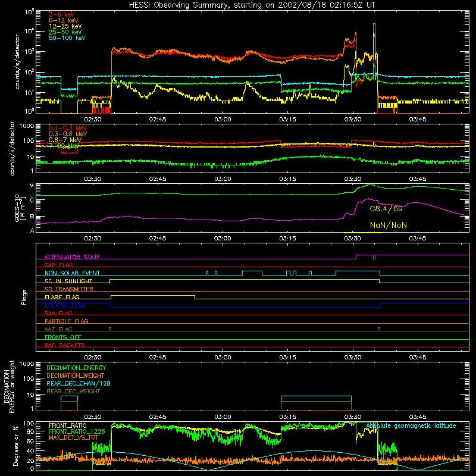Select the SC_IN_SUNLIGHT flag label
The image size is (476, 476).
click(x=68, y=281)
